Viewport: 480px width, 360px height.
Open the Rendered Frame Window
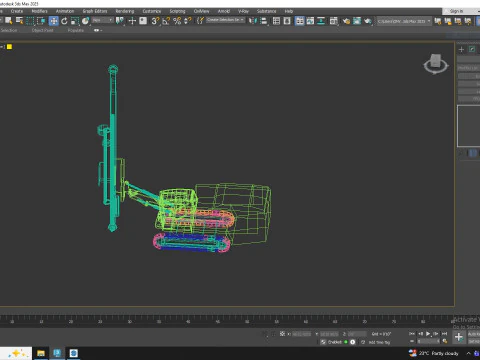[357, 21]
